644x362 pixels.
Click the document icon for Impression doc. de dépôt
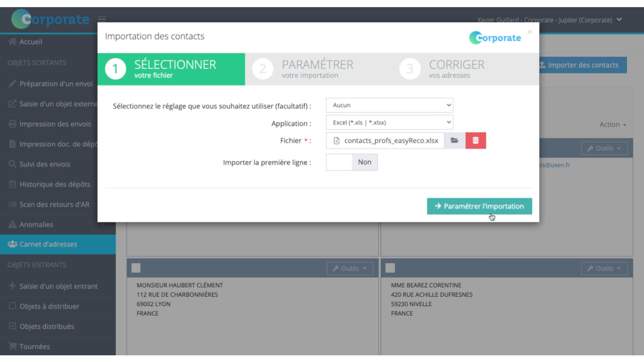tap(12, 144)
